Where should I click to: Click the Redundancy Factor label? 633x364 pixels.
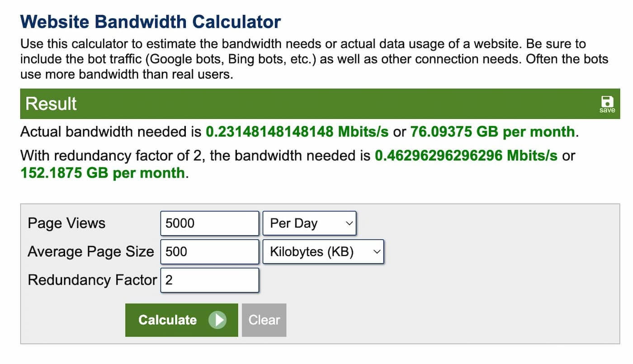tap(92, 280)
